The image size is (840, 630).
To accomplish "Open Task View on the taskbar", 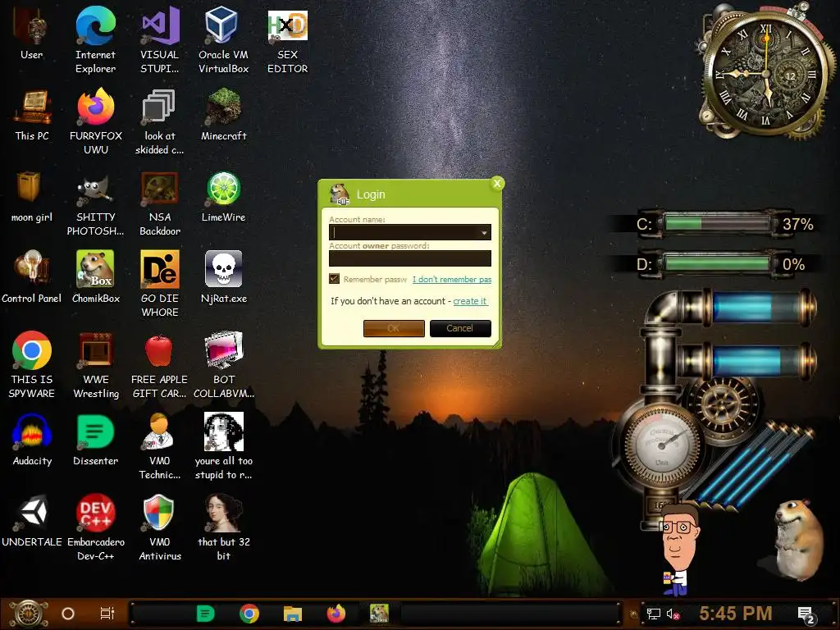I will [107, 614].
